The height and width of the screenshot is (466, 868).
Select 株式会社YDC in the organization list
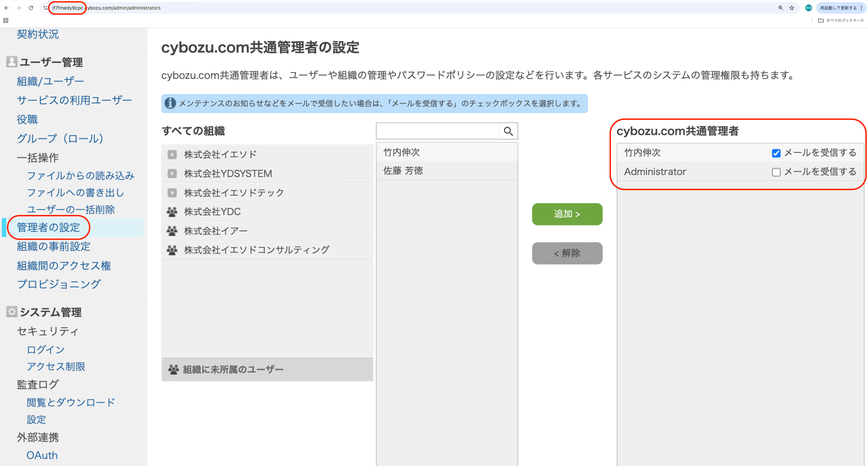[267, 212]
